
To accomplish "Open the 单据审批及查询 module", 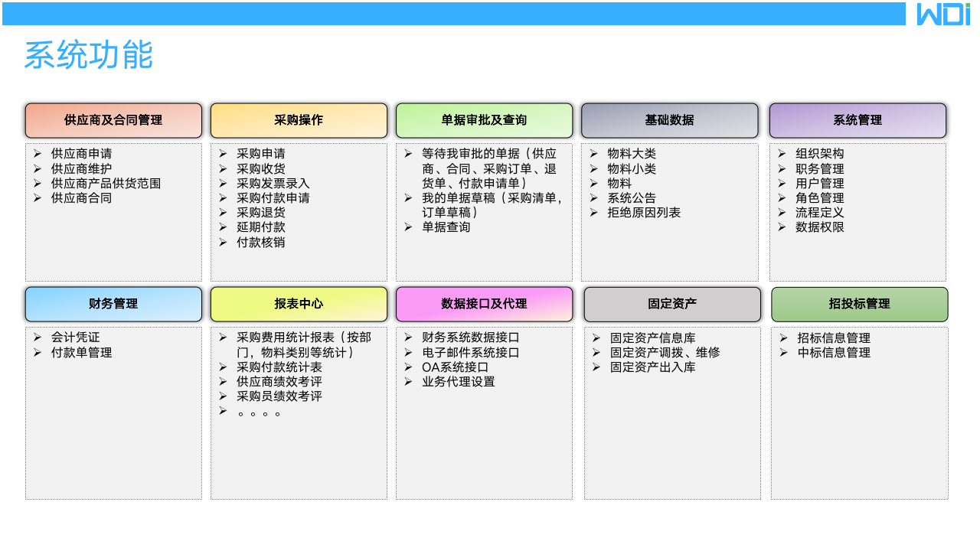I will tap(484, 120).
